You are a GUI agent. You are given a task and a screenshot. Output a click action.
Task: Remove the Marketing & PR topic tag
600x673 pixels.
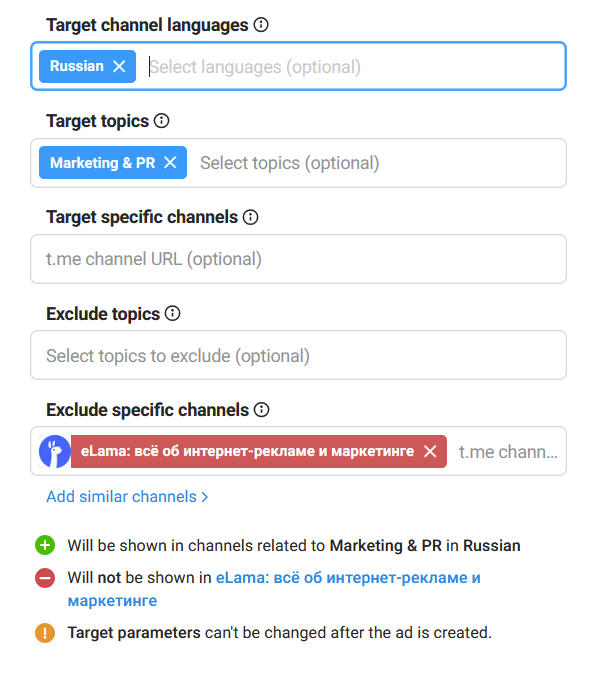[170, 163]
